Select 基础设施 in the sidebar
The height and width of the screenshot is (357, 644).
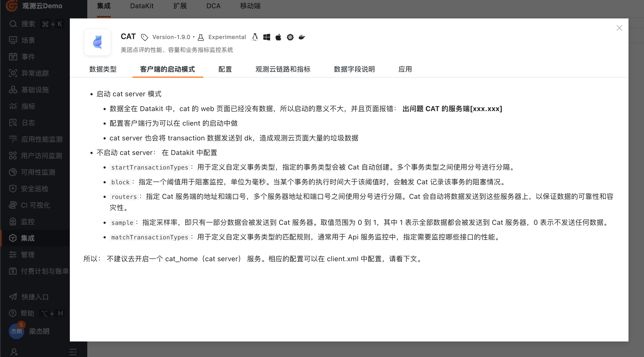pyautogui.click(x=35, y=90)
